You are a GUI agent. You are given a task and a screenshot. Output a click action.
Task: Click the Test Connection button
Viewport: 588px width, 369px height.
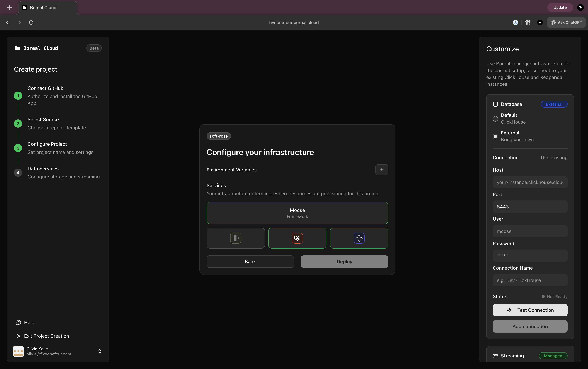[530, 310]
